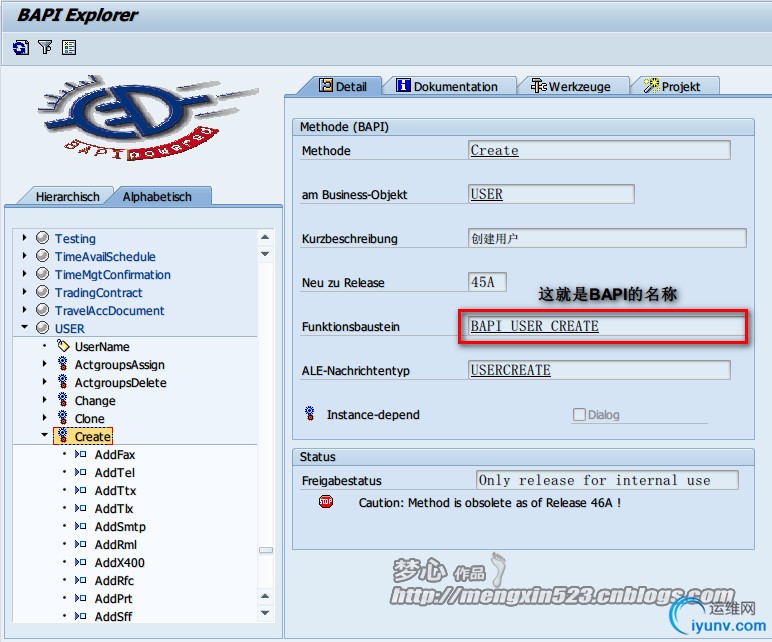This screenshot has width=772, height=642.
Task: Expand the TimeAvailSchedule tree node
Action: click(x=24, y=256)
